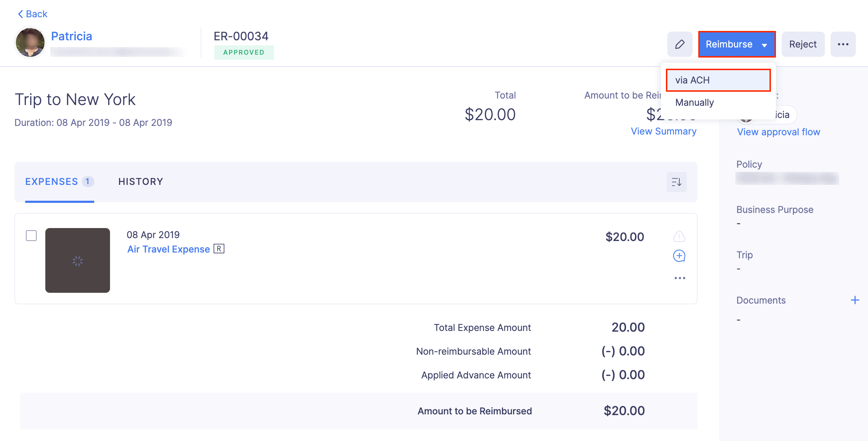Open the receipt thumbnail image

(x=78, y=260)
